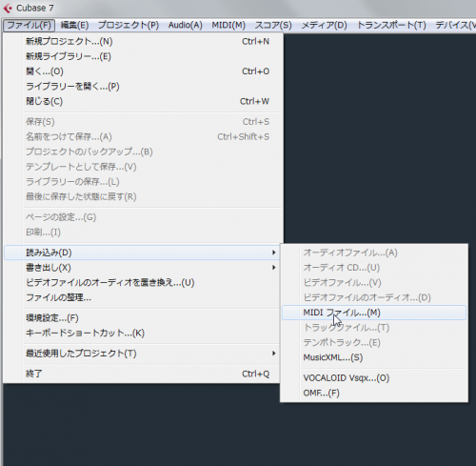Choose 終了 to quit Cubase
476x466 pixels.
[143, 374]
